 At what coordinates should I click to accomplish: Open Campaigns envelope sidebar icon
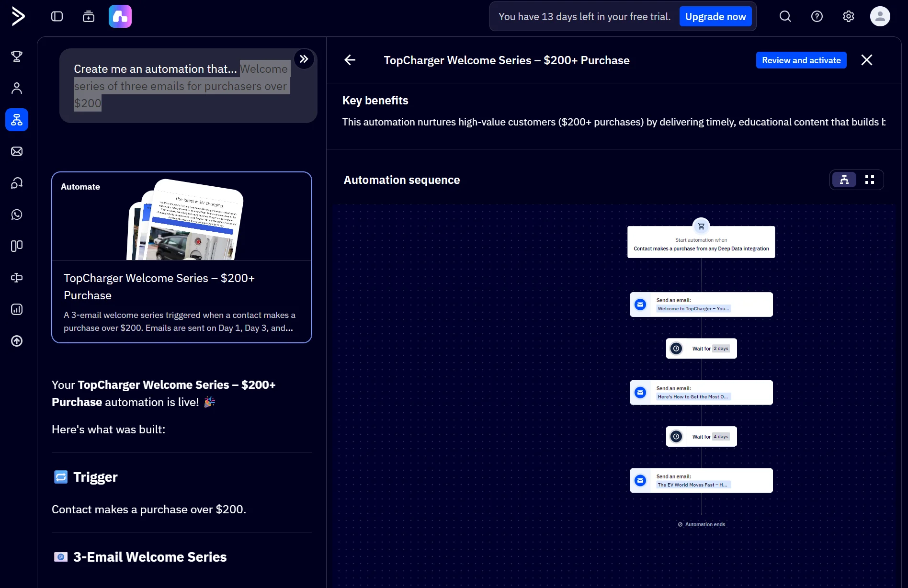[x=17, y=151]
